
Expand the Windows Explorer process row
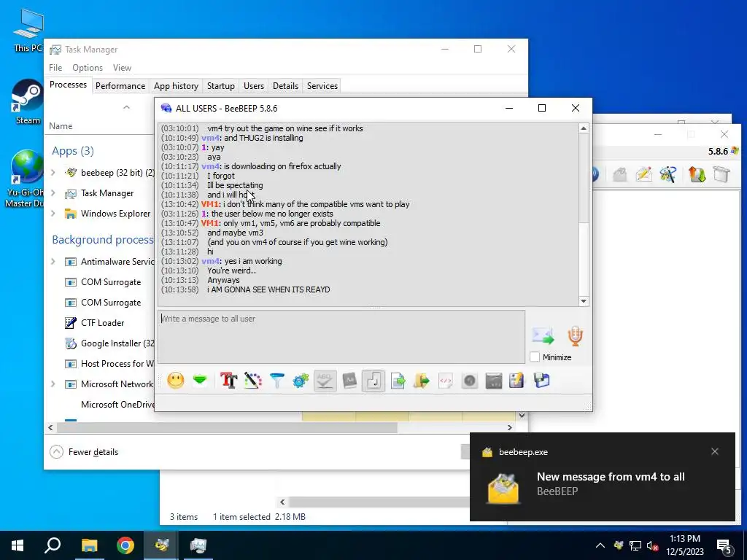(53, 214)
